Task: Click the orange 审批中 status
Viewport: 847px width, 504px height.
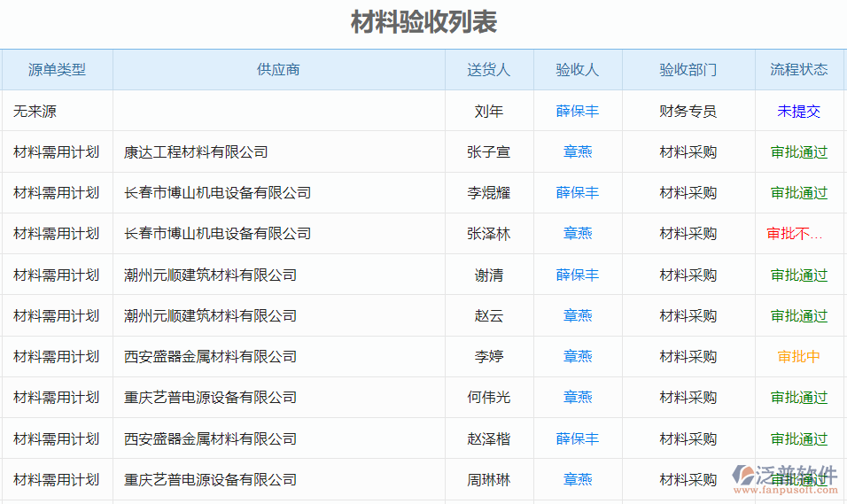Action: [799, 357]
